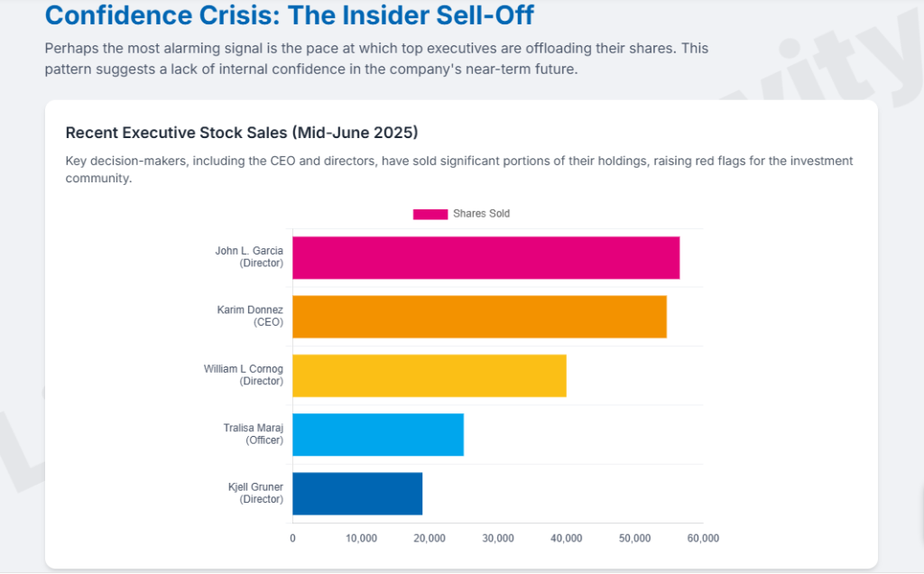The image size is (924, 574).
Task: Click the 60,000 x-axis tick label
Action: pyautogui.click(x=703, y=539)
